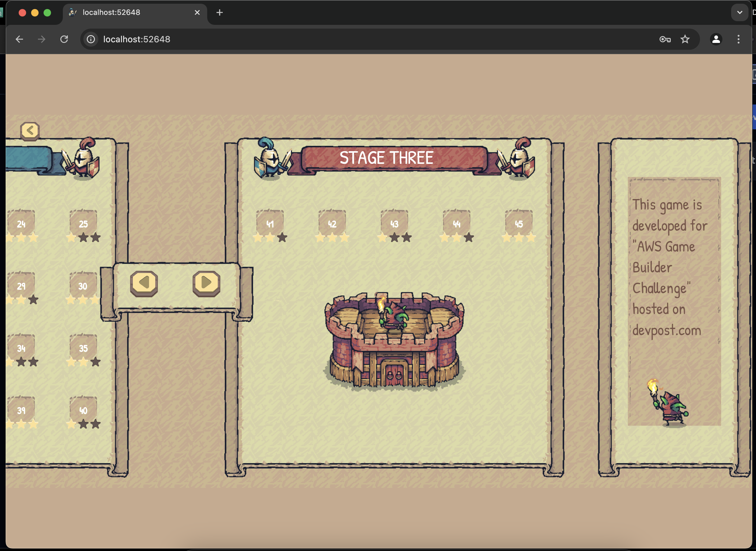The width and height of the screenshot is (756, 551).
Task: Click the back chevron button at top left
Action: click(30, 130)
